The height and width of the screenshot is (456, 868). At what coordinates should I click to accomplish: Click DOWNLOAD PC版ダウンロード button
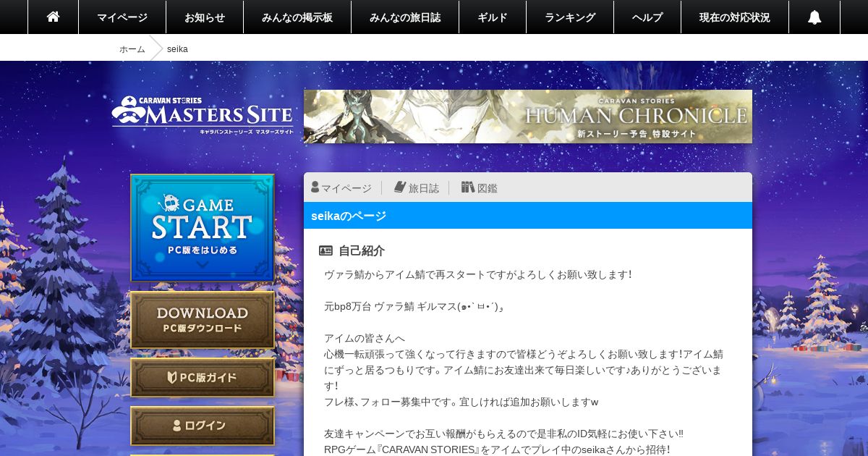[x=203, y=320]
